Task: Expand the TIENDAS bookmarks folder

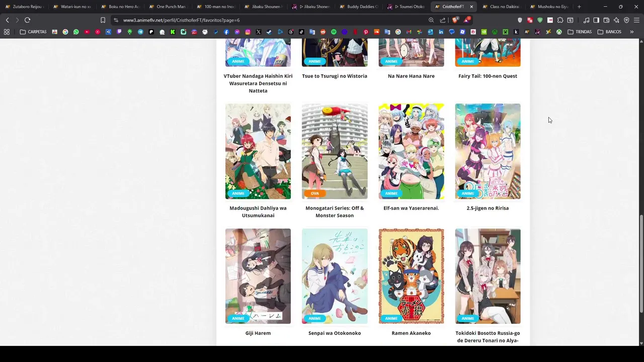Action: pos(580,32)
